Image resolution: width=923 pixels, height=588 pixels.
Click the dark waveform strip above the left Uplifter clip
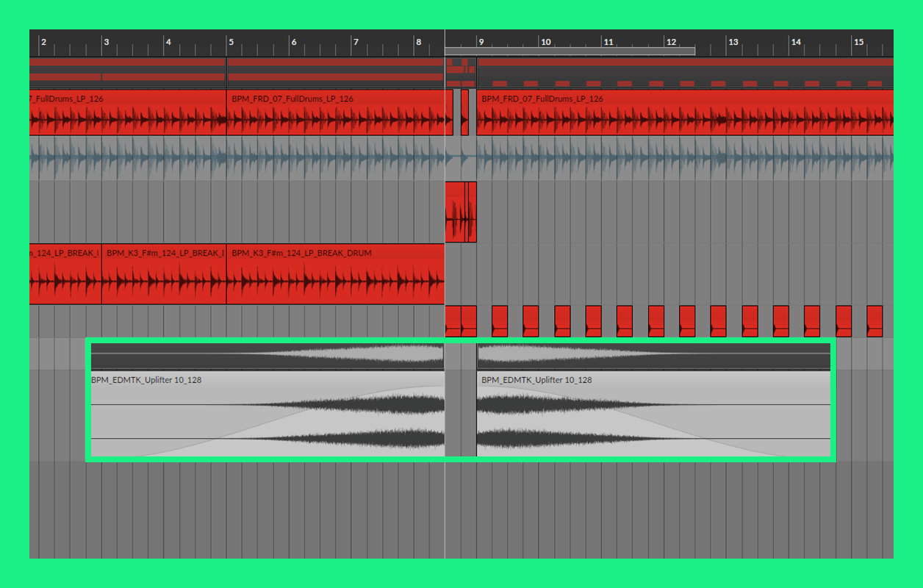coord(267,356)
